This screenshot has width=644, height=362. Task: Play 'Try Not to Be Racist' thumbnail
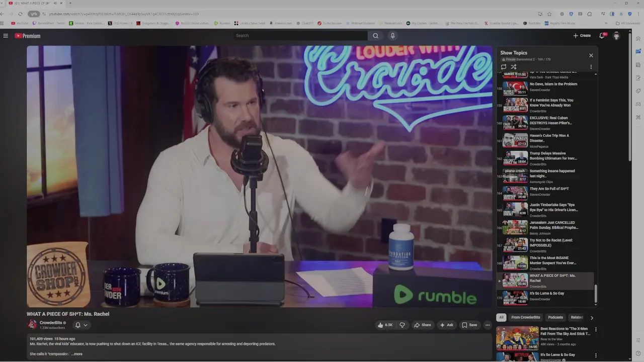[x=515, y=245]
